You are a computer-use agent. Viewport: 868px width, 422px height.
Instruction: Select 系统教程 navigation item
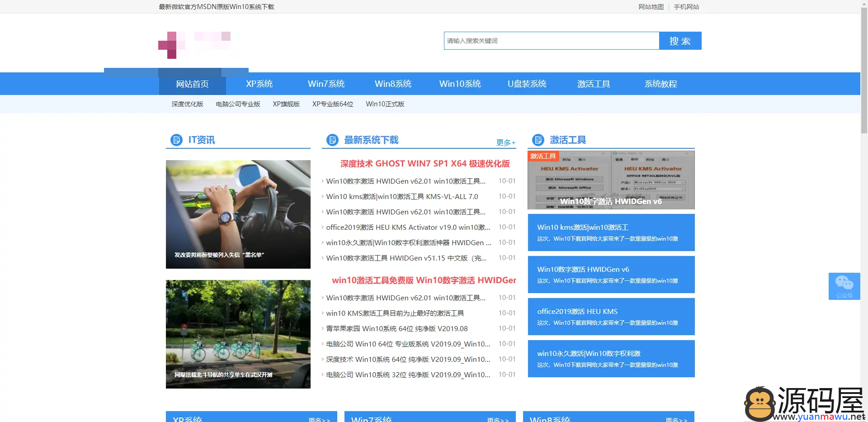660,84
